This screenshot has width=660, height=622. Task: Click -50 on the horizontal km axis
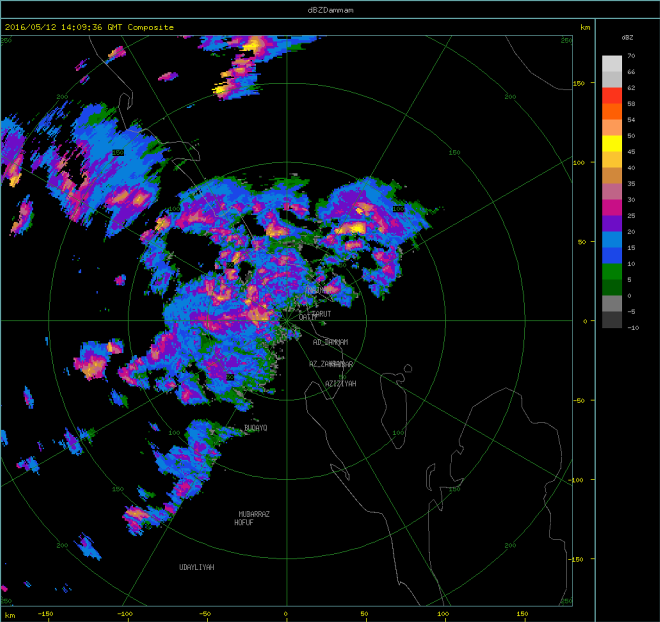pos(204,614)
